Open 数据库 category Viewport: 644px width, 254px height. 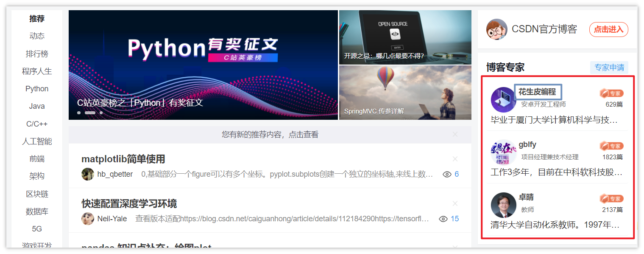pos(37,212)
